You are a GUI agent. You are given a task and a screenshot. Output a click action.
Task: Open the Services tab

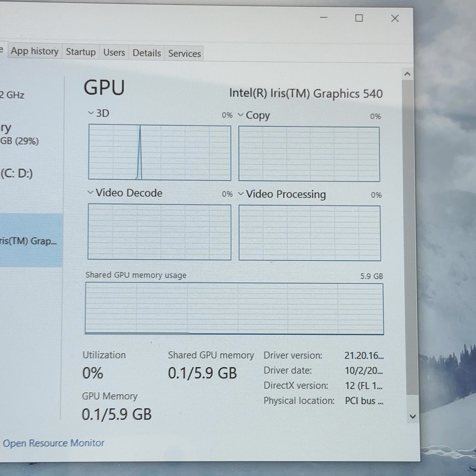(x=184, y=54)
